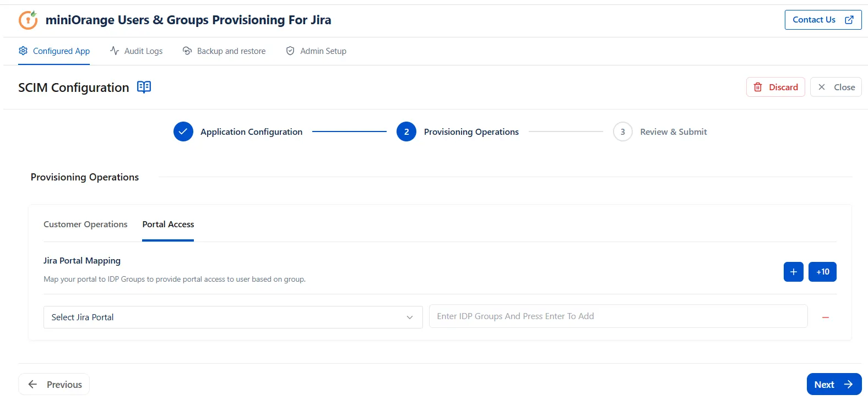Click the portal mapping description text
This screenshot has width=868, height=400.
click(175, 280)
